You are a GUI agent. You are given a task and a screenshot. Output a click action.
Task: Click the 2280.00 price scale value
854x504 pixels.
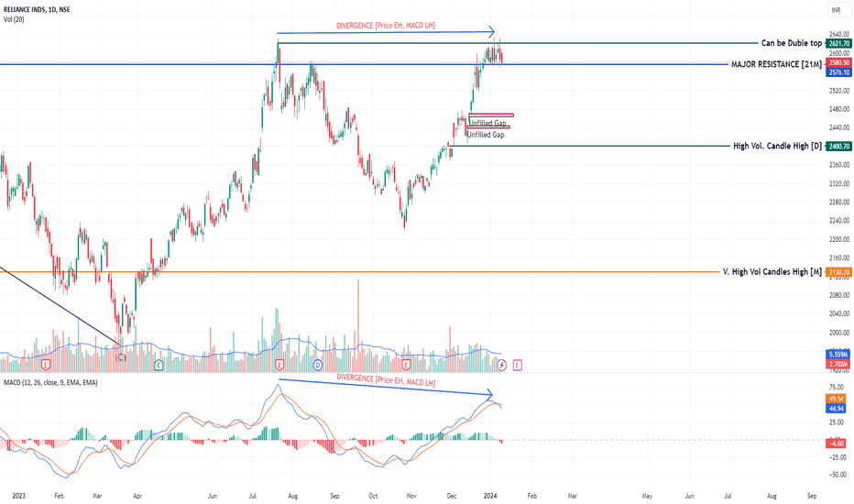point(839,203)
